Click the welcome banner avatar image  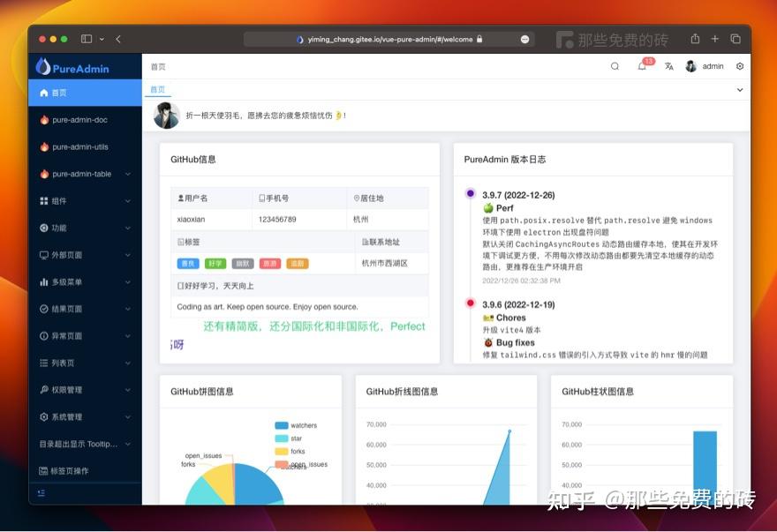(x=167, y=116)
